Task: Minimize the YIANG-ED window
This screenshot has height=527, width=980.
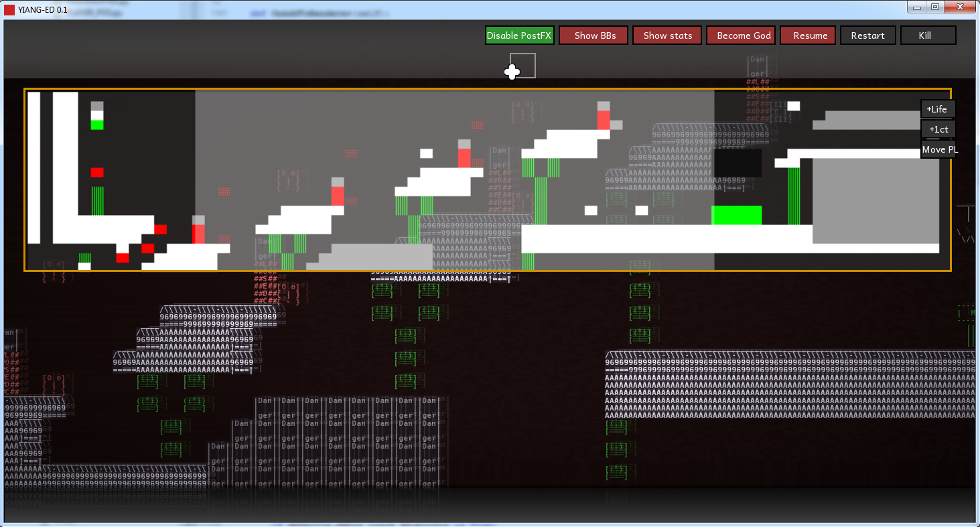Action: point(916,7)
